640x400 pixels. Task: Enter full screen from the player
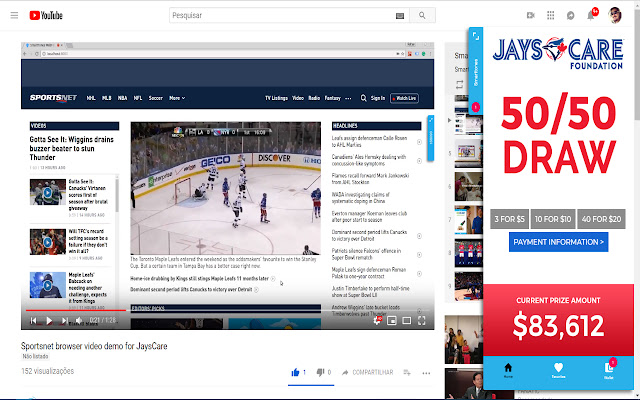422,321
